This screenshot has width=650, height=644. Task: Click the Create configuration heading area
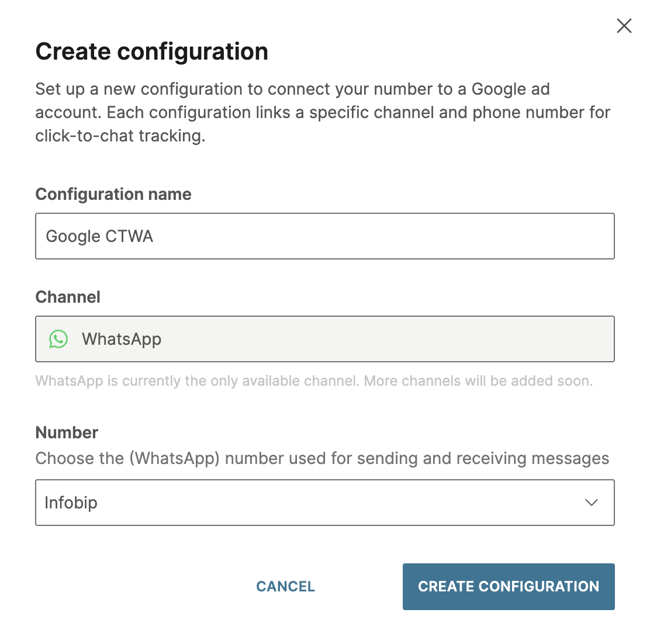point(152,51)
